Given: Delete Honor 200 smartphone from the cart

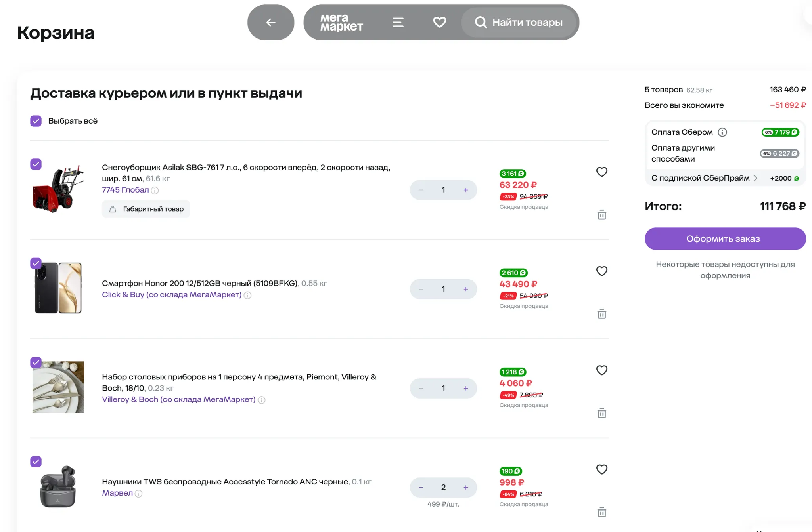Looking at the screenshot, I should click(x=602, y=314).
